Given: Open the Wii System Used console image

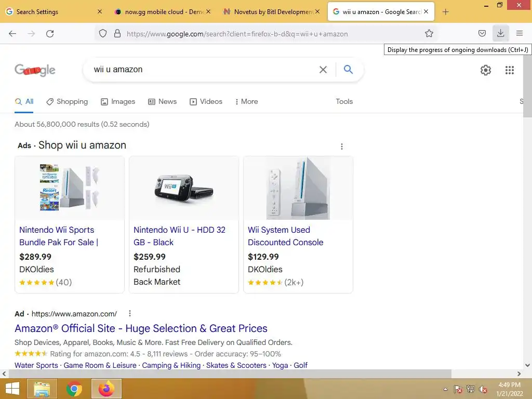Looking at the screenshot, I should pos(298,188).
